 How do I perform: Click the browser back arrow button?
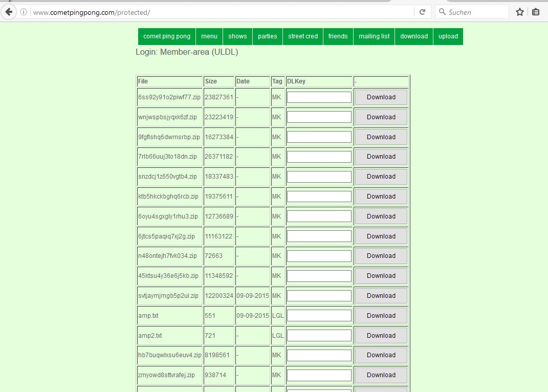9,12
